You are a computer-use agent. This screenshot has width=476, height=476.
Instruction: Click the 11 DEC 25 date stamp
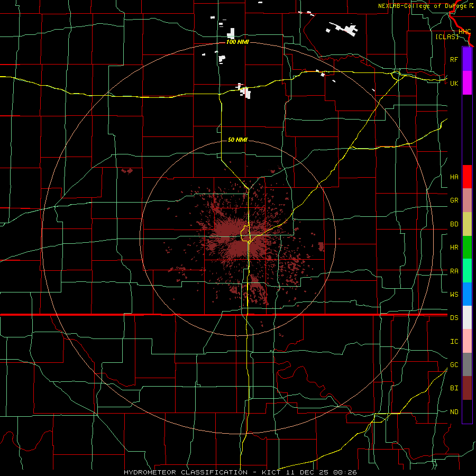tap(307, 472)
